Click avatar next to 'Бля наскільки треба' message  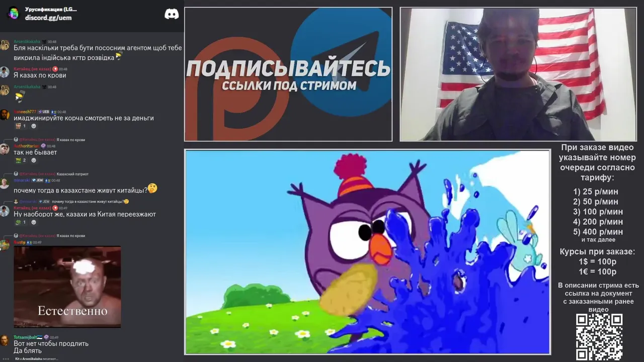coord(5,45)
